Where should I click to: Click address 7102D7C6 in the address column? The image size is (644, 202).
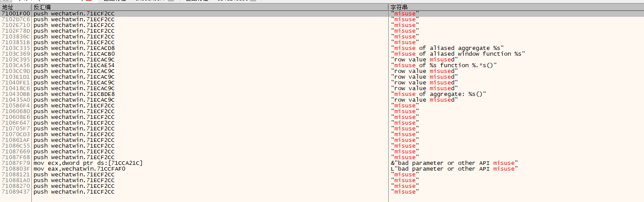click(x=16, y=19)
